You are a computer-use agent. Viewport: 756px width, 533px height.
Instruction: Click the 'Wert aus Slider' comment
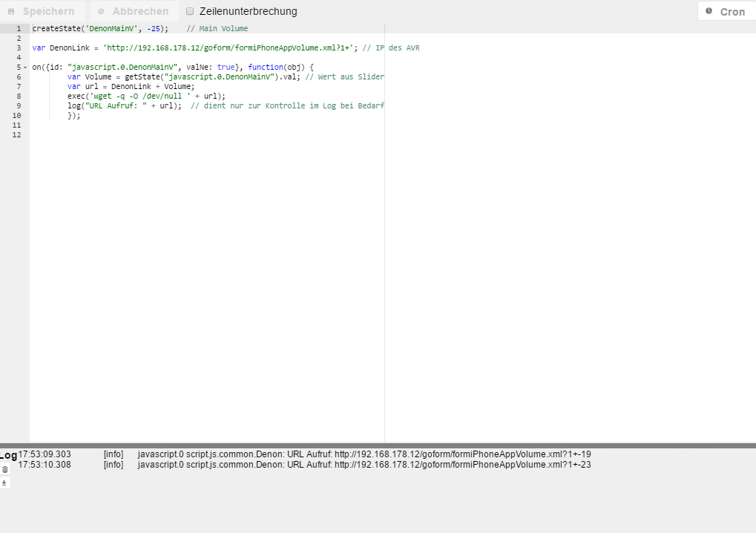click(x=345, y=76)
